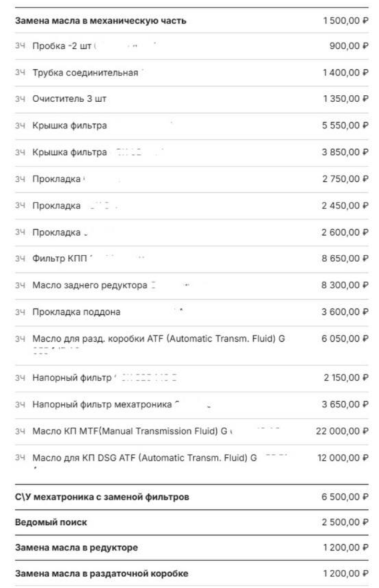Click the ЗЧ tag by "Напорный фильтр мехатроника"
Viewport: 379px width, 588px height.
point(20,404)
